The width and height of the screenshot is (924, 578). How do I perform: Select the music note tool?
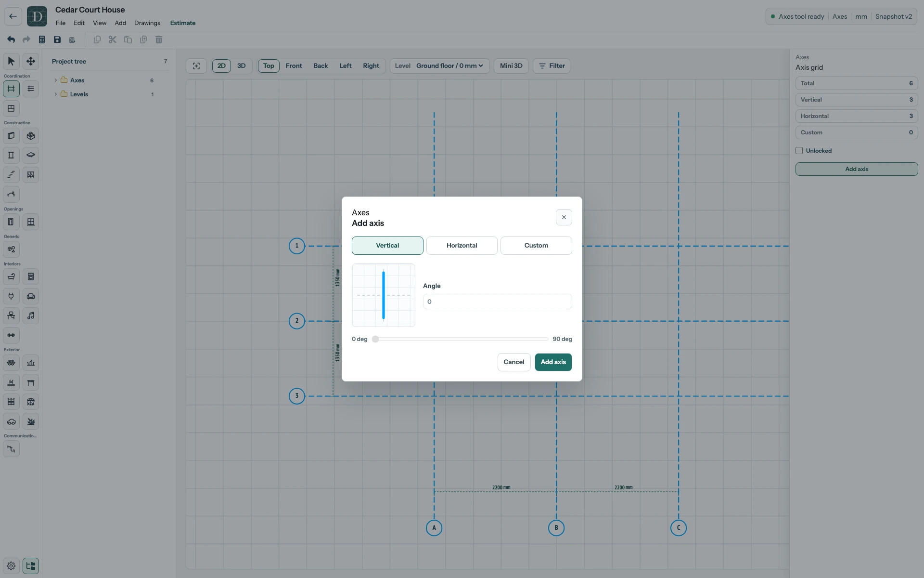click(31, 316)
